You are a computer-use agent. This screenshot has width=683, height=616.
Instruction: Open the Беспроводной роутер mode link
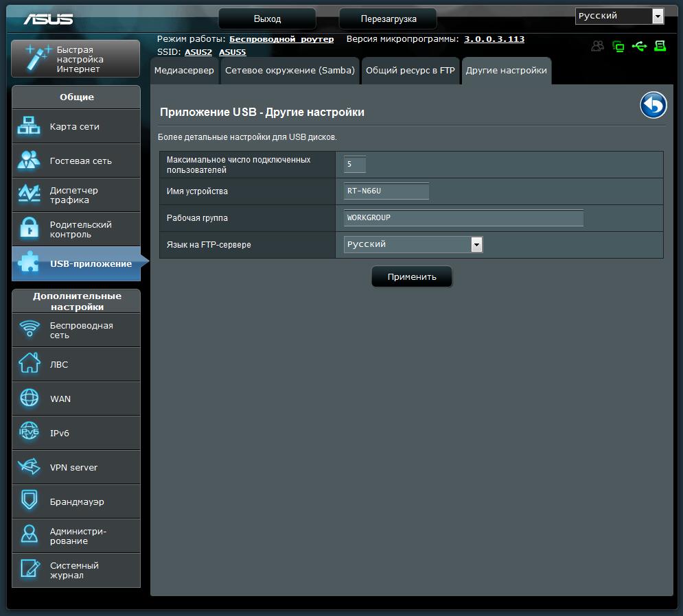[x=281, y=39]
